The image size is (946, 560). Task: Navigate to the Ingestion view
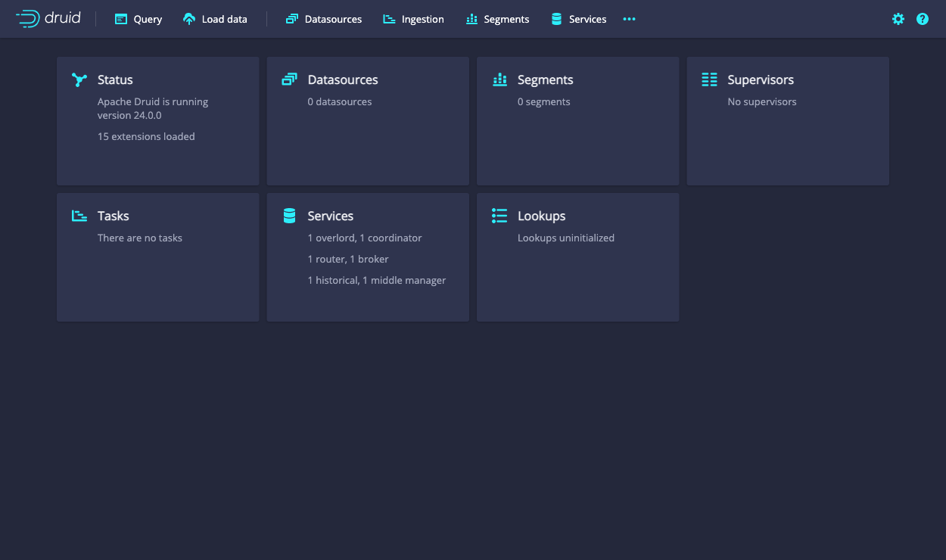(x=413, y=18)
